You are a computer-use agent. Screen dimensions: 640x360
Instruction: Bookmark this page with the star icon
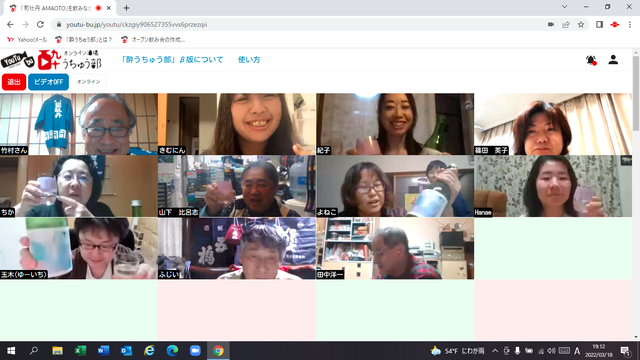pyautogui.click(x=581, y=24)
